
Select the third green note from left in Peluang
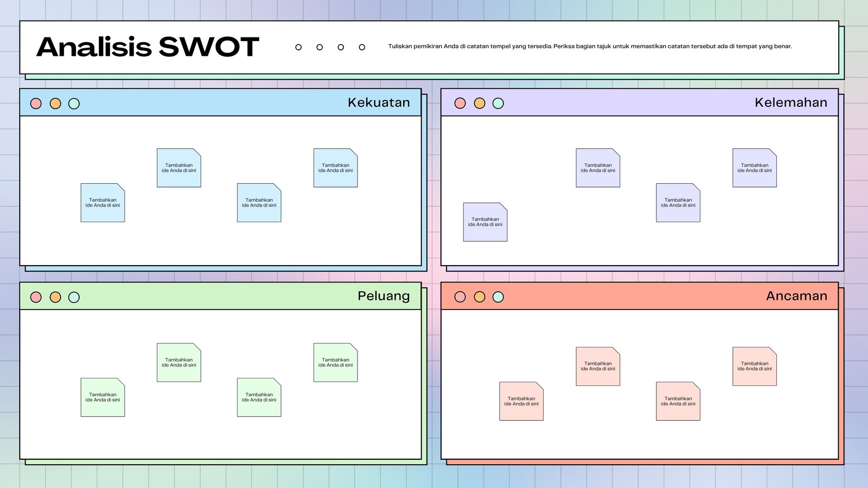[x=259, y=397]
